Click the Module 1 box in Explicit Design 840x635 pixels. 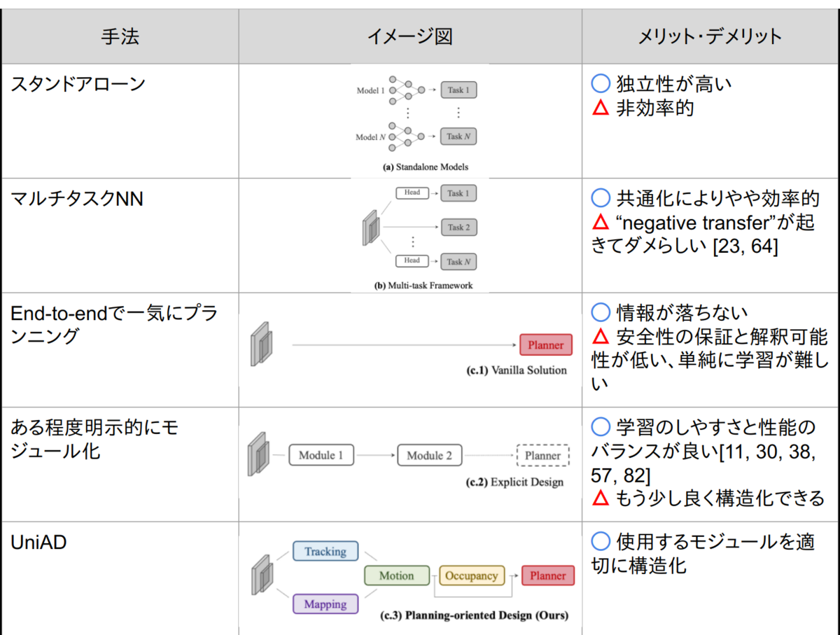tap(321, 455)
